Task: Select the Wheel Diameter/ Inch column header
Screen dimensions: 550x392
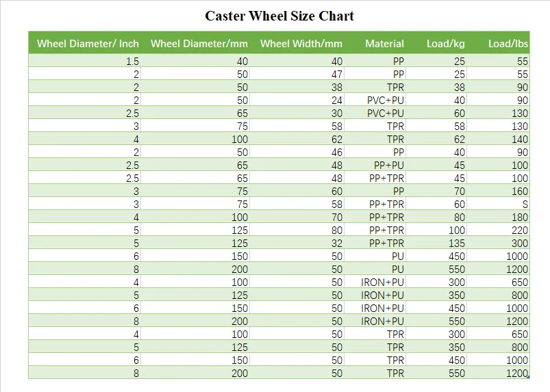Action: point(88,44)
